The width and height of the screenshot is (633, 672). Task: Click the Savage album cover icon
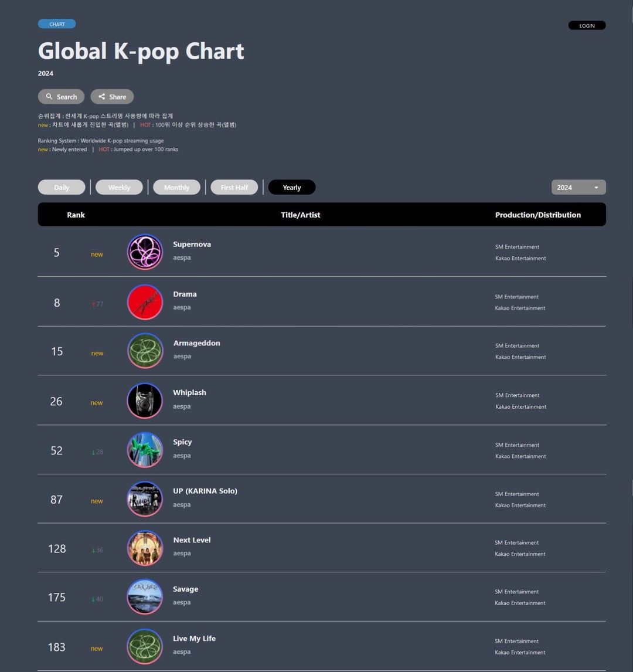[x=145, y=598]
